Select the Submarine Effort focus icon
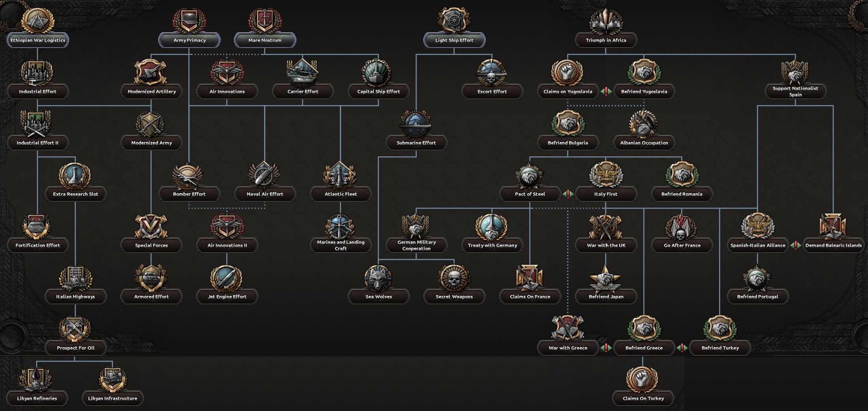 [416, 124]
